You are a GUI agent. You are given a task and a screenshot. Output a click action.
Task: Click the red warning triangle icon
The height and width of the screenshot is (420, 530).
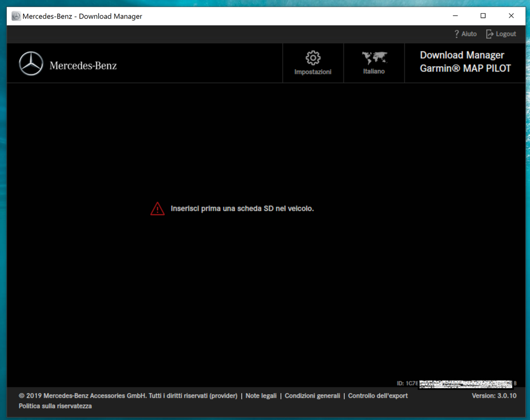tap(158, 209)
